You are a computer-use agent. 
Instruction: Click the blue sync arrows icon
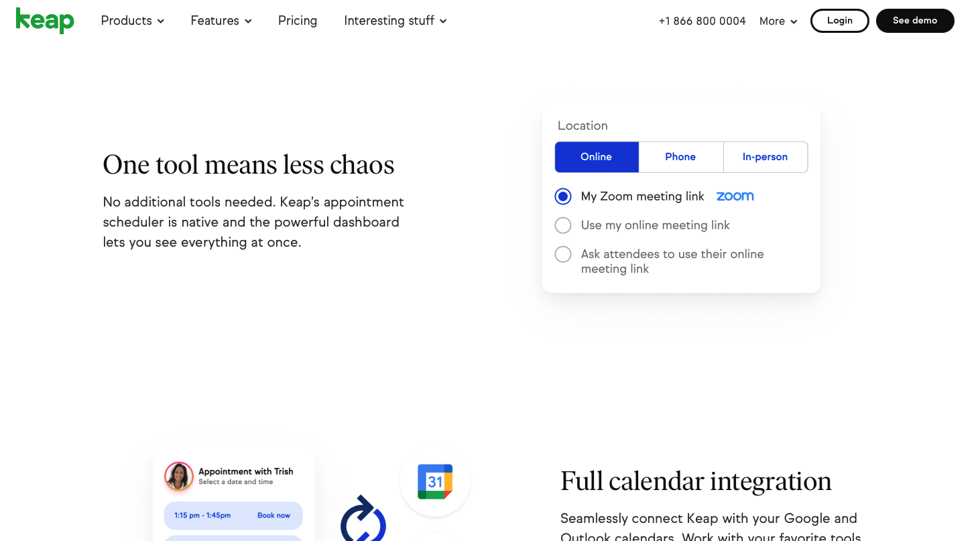363,519
